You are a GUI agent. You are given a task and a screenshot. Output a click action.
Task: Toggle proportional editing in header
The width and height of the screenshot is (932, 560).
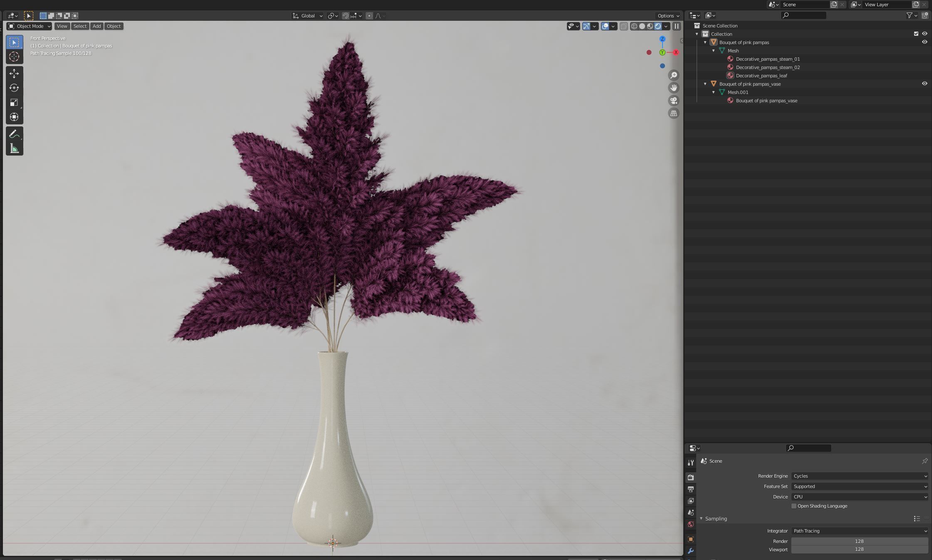tap(369, 16)
